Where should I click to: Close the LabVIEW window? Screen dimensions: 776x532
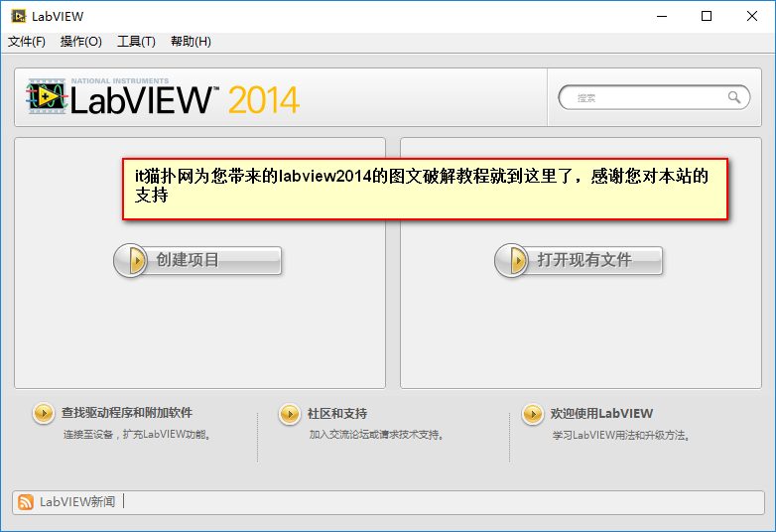tap(752, 16)
